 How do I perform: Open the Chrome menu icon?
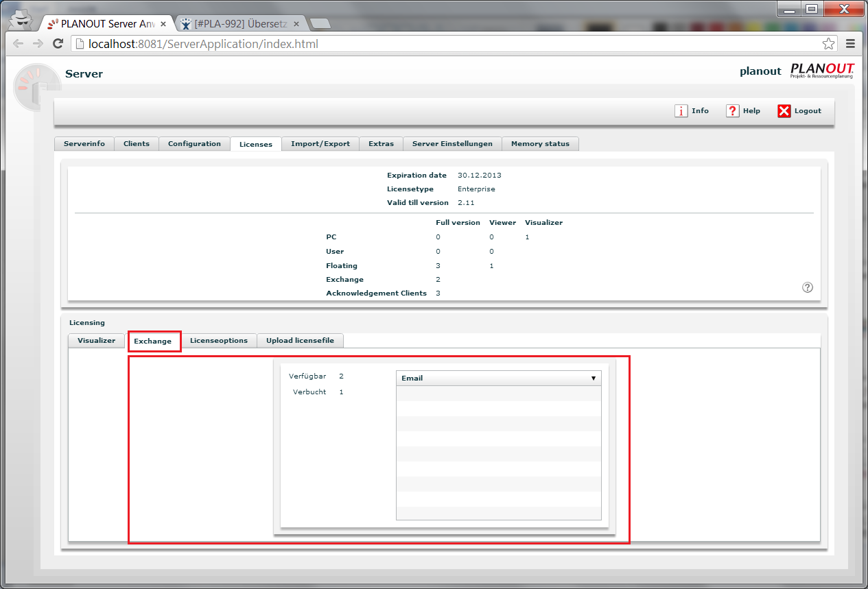click(851, 44)
